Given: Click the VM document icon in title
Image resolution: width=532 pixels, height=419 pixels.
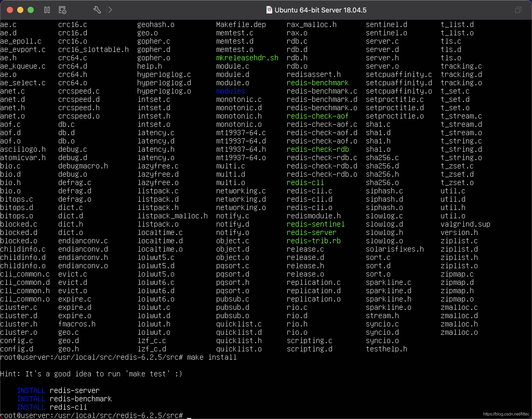Looking at the screenshot, I should 269,10.
